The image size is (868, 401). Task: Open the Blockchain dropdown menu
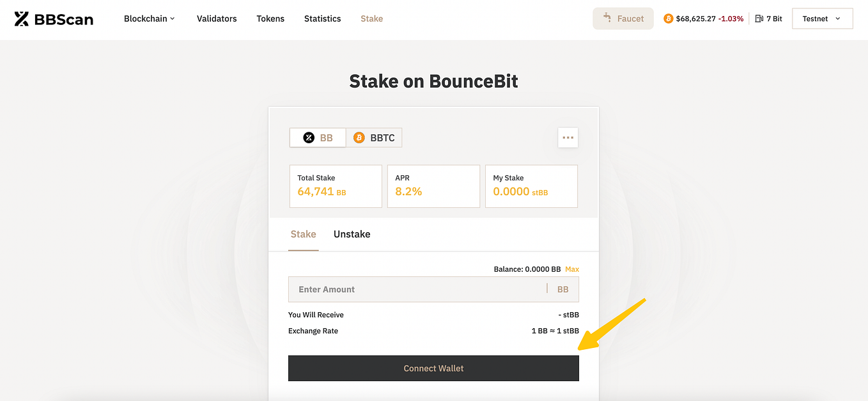149,19
